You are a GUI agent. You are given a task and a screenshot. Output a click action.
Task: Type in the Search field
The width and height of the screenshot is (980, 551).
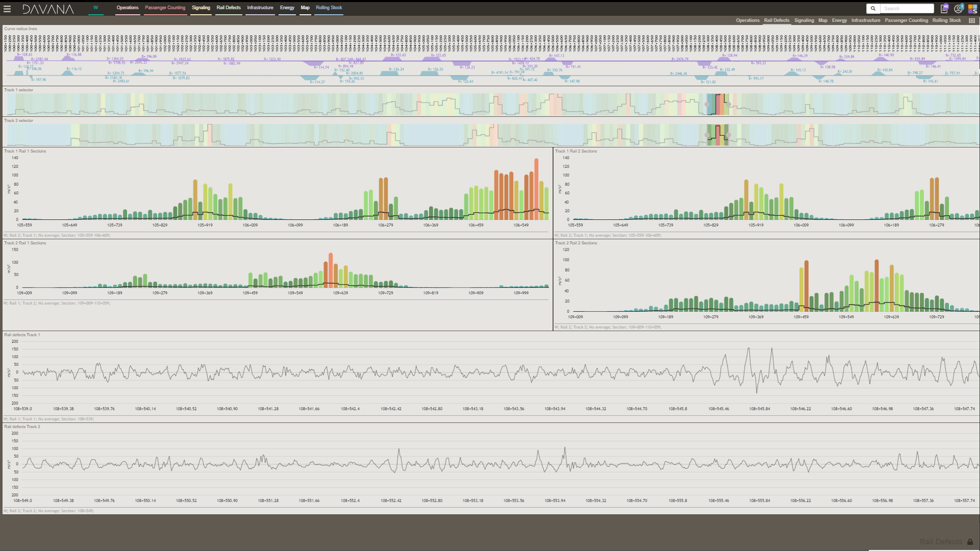click(906, 9)
